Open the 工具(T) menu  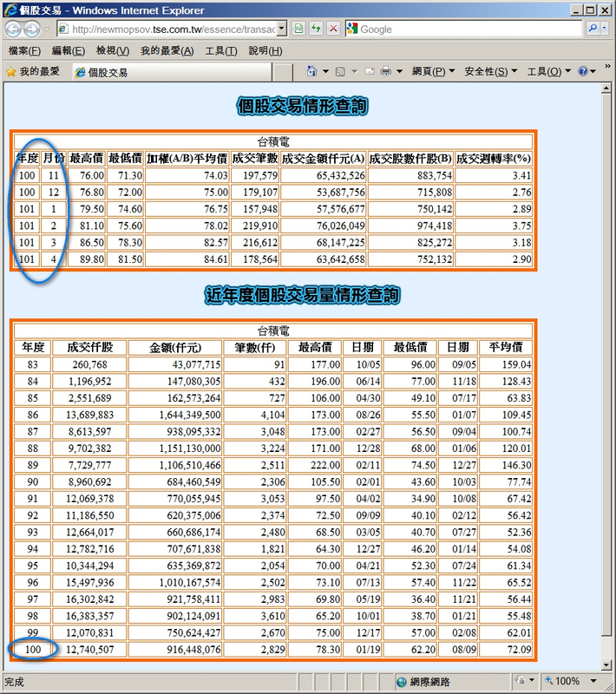pyautogui.click(x=221, y=51)
